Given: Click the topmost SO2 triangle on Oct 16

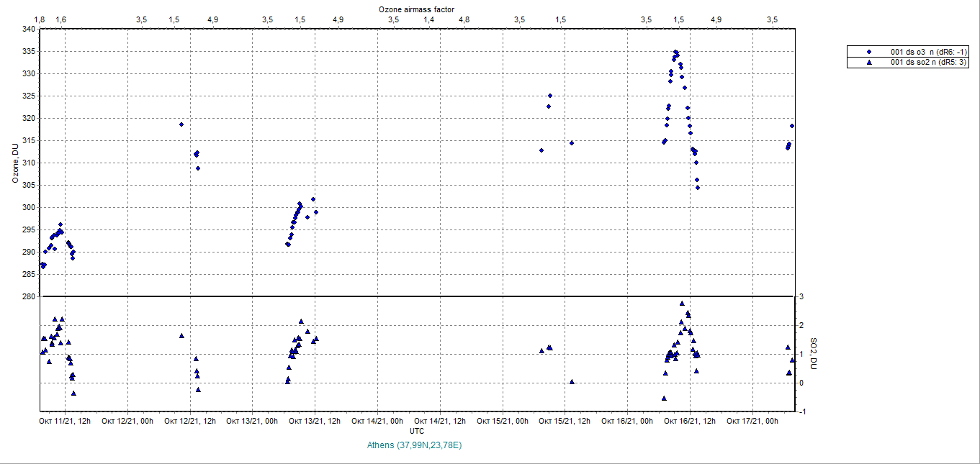Looking at the screenshot, I should (x=682, y=304).
